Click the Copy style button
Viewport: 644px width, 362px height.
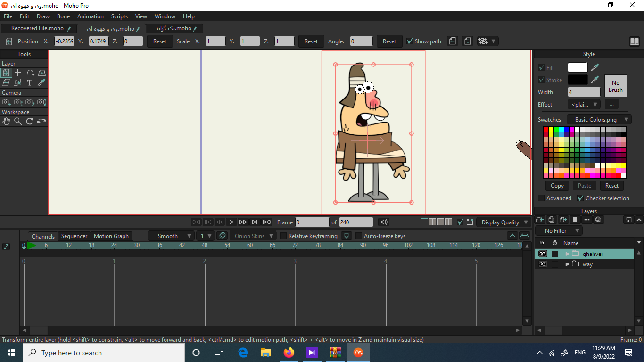(557, 185)
